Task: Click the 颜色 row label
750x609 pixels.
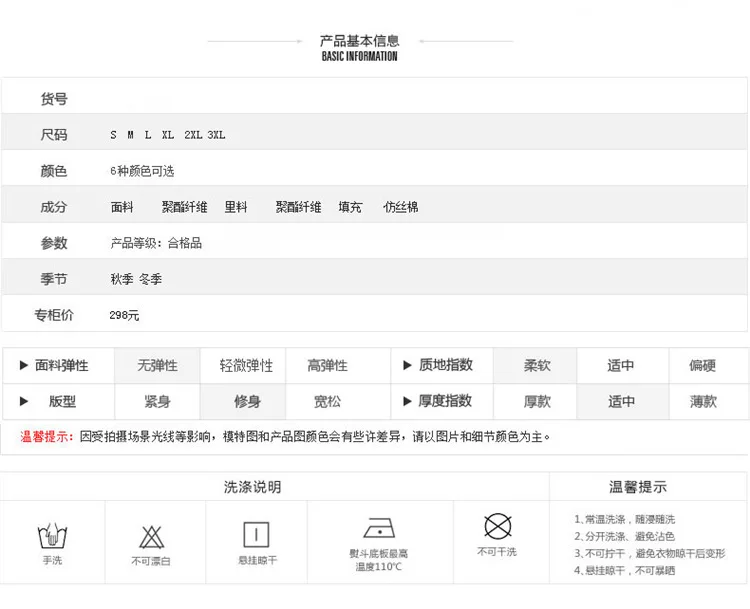Action: coord(54,171)
